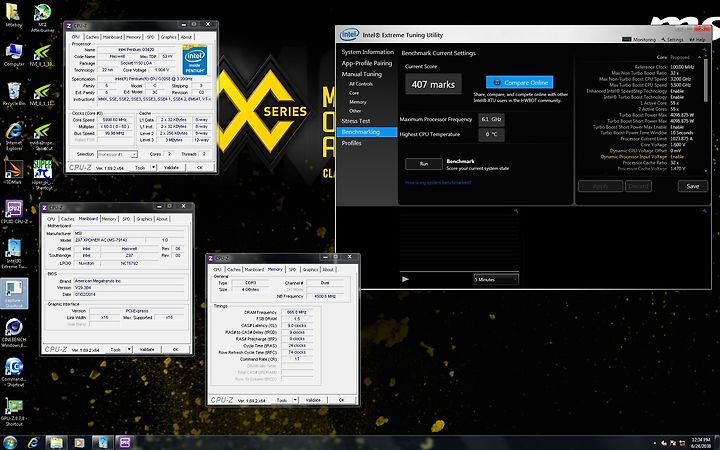This screenshot has width=720, height=450.
Task: Open the 'How is my system benchmarked?' link
Action: (438, 182)
